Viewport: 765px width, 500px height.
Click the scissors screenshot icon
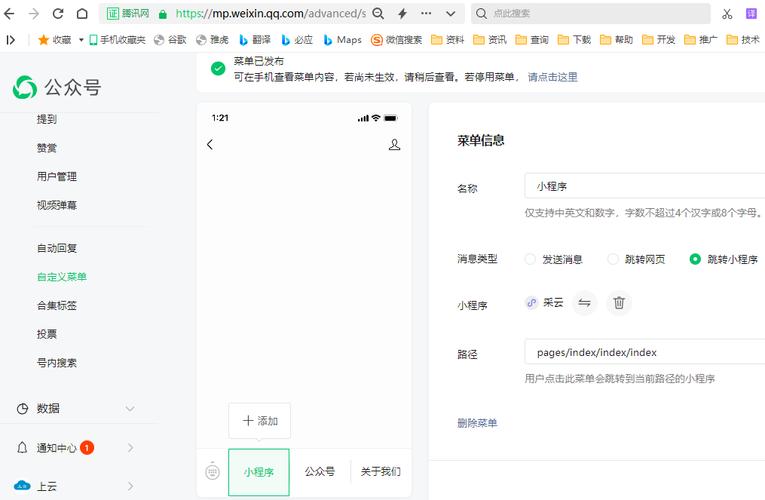727,14
